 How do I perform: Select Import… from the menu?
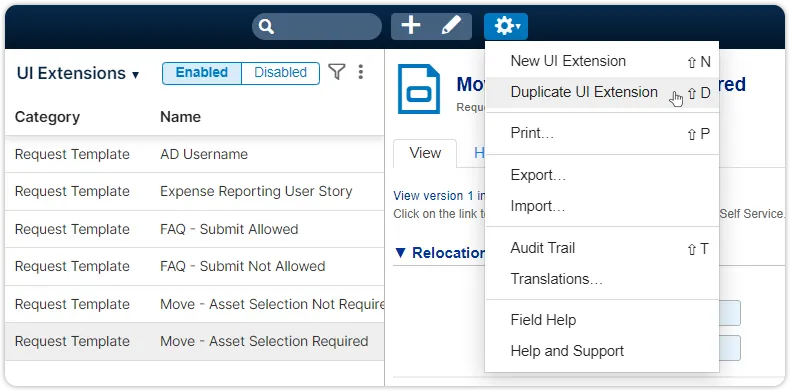coord(602,206)
